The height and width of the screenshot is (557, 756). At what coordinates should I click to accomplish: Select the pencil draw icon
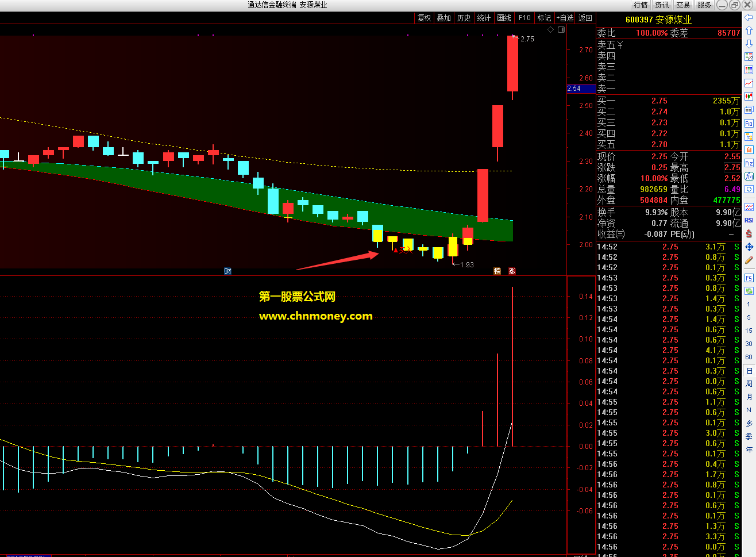coord(749,260)
